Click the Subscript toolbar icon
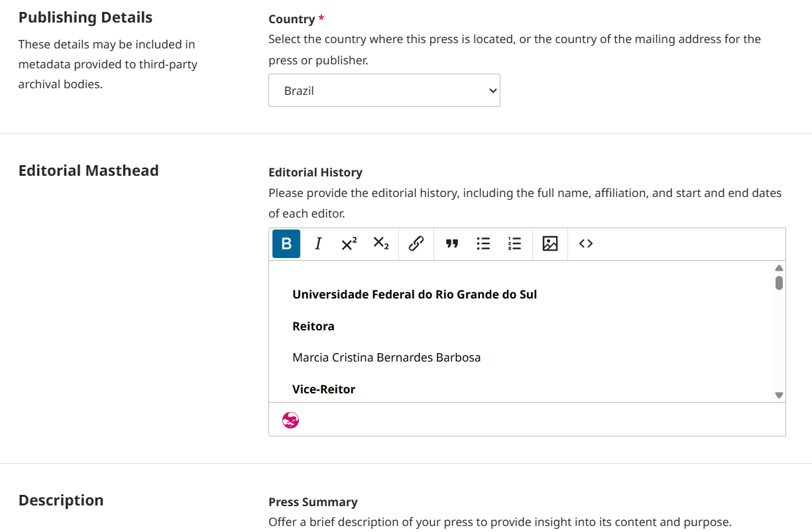Image resolution: width=812 pixels, height=532 pixels. click(381, 243)
